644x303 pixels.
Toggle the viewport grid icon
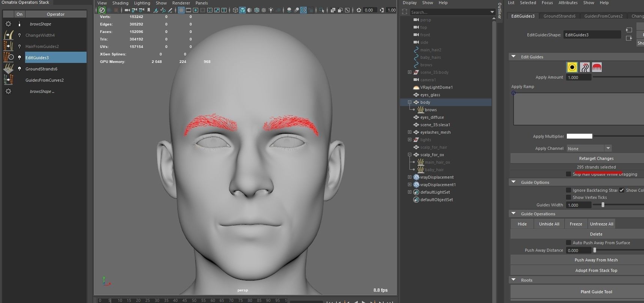tap(181, 10)
